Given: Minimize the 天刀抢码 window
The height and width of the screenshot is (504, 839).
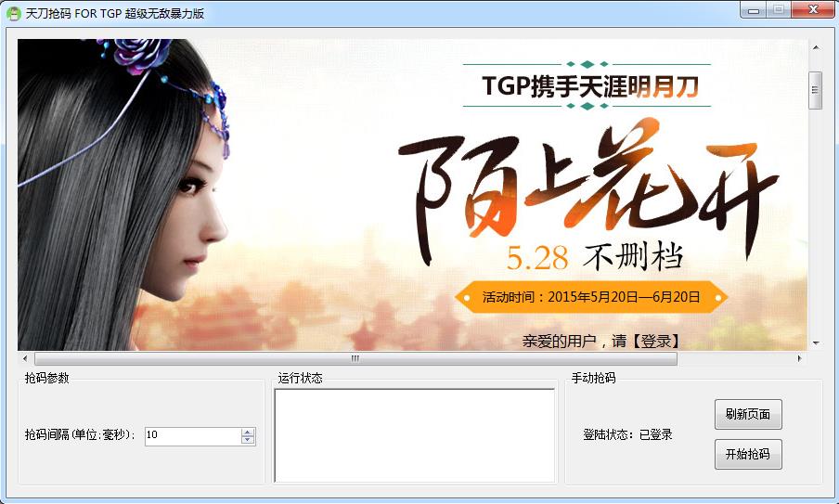Looking at the screenshot, I should (754, 10).
